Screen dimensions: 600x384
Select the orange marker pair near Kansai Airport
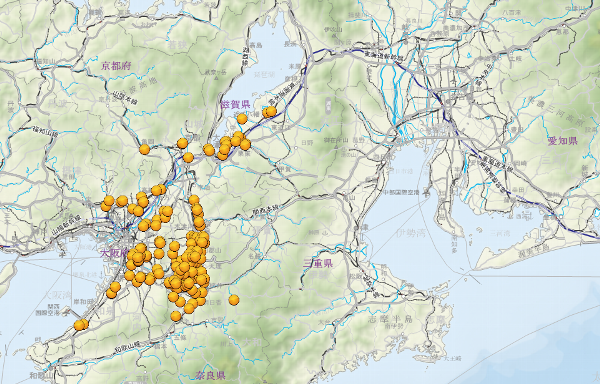tap(81, 325)
